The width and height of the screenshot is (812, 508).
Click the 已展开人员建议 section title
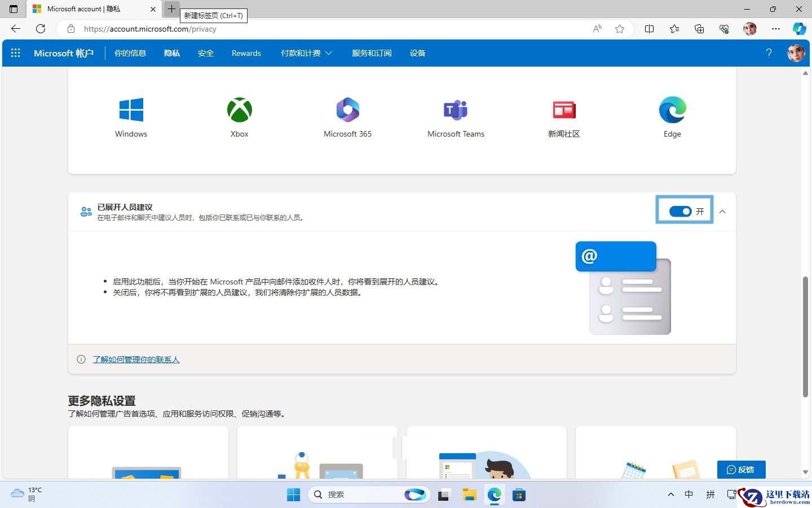click(x=125, y=207)
